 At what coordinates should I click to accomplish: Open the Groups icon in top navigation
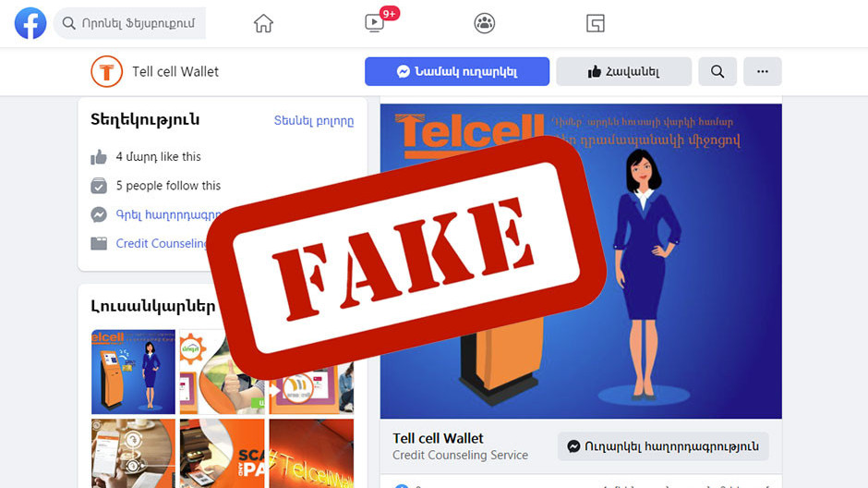pyautogui.click(x=485, y=23)
